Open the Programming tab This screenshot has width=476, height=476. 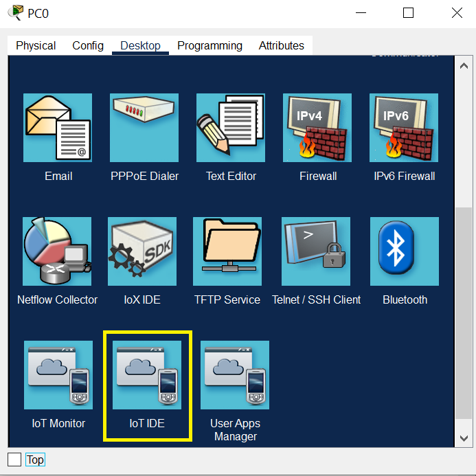point(209,45)
